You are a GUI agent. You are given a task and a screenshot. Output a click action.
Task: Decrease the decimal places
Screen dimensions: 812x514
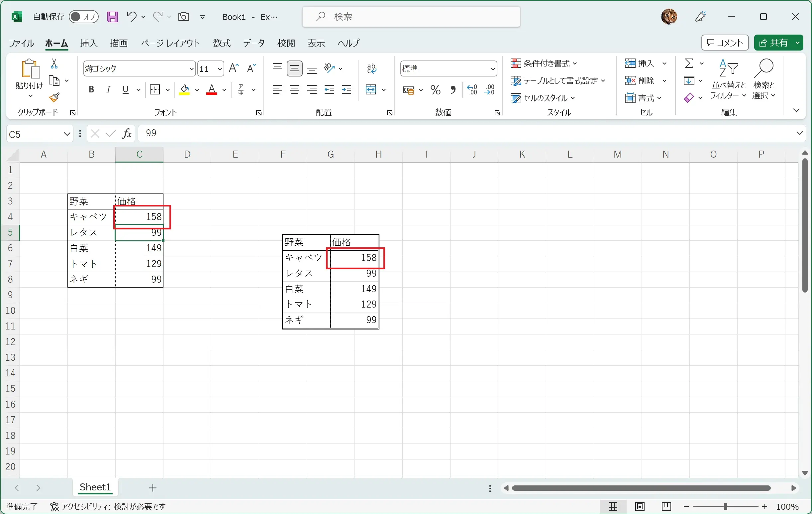tap(489, 90)
